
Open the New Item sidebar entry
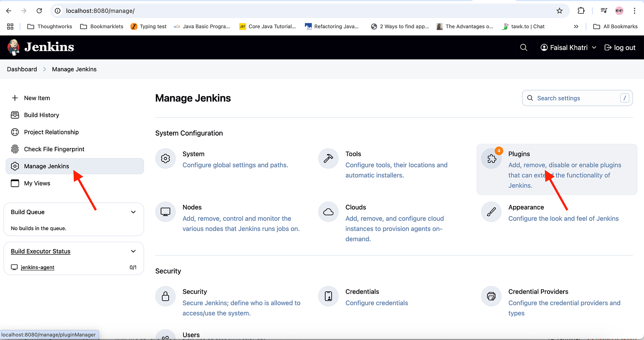[x=74, y=98]
